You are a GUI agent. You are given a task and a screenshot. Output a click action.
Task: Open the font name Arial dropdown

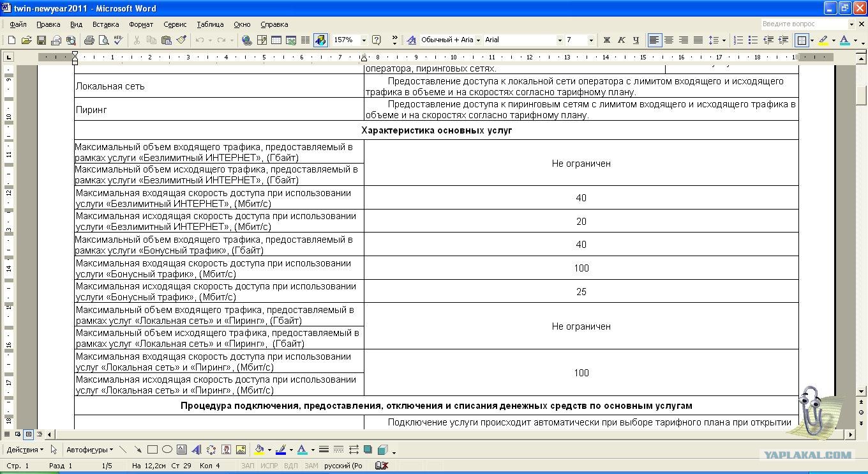tap(560, 40)
